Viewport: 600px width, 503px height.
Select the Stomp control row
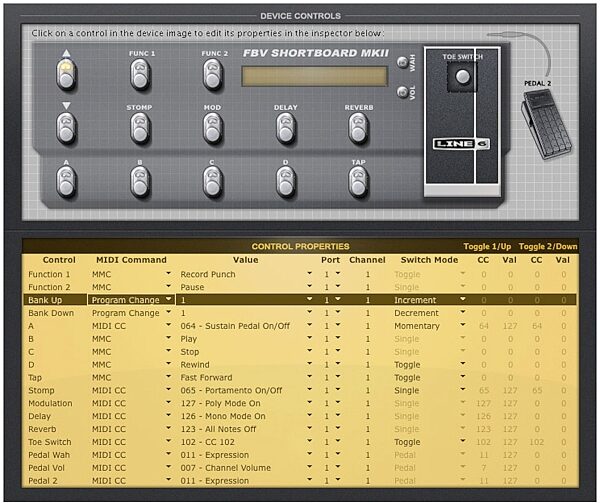(x=300, y=391)
